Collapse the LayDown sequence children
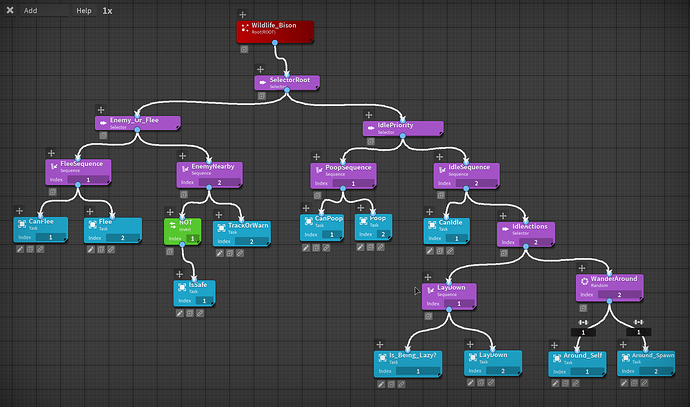The height and width of the screenshot is (407, 690). click(429, 316)
